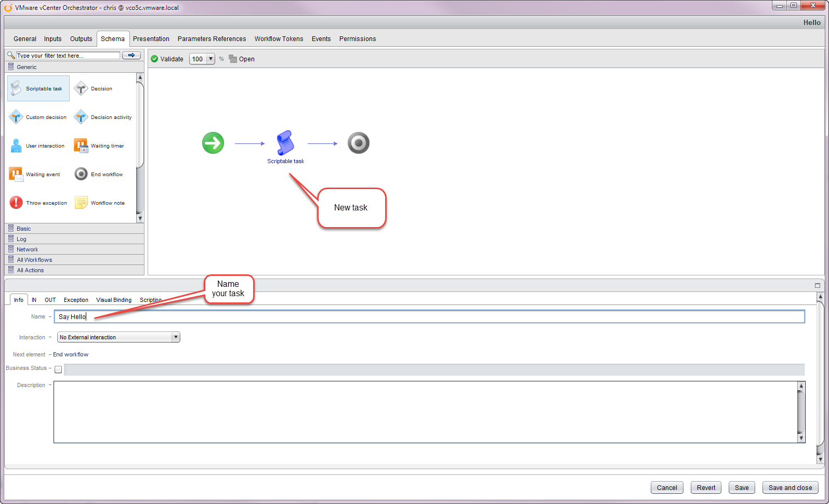The width and height of the screenshot is (829, 504).
Task: Select the End workflow palette icon
Action: point(81,174)
